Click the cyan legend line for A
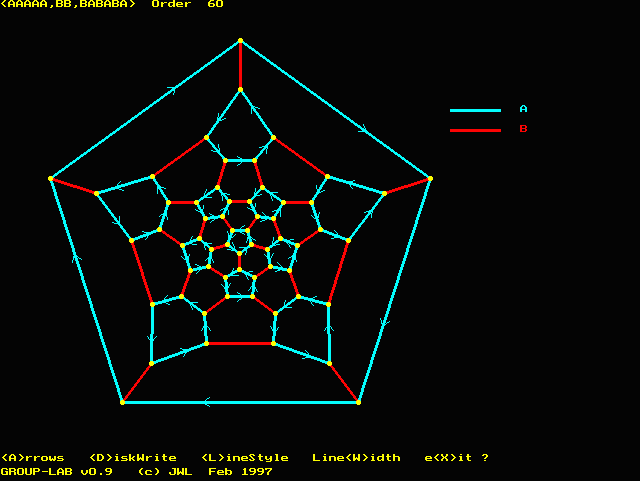 [x=475, y=110]
